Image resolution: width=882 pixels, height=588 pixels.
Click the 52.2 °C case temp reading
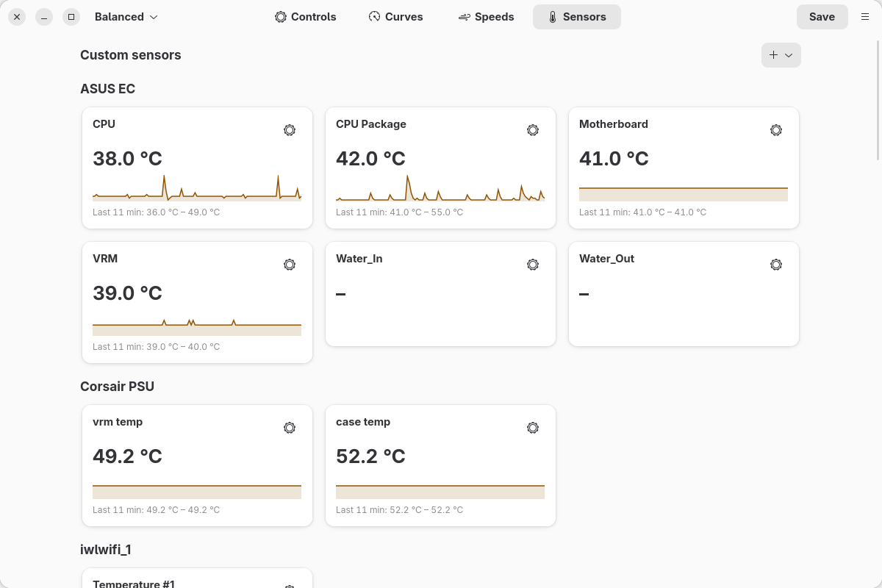point(370,456)
